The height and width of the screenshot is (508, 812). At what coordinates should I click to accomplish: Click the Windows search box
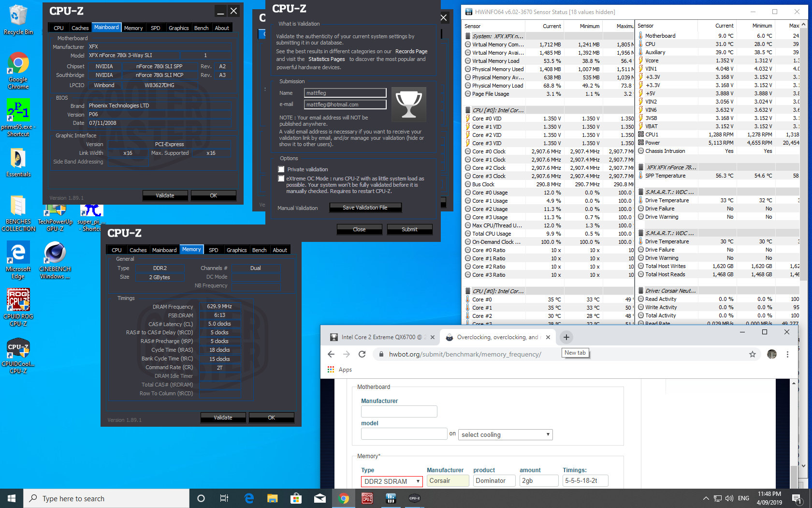(x=106, y=498)
